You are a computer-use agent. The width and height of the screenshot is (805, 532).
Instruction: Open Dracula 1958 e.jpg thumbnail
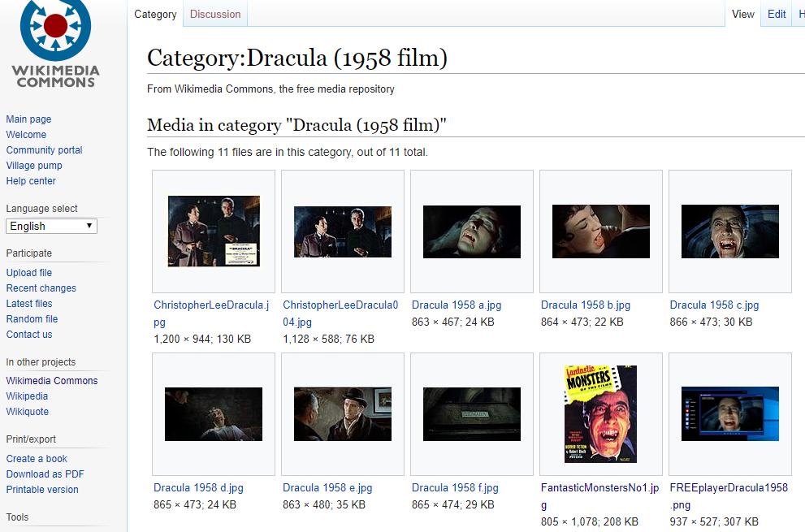[343, 414]
